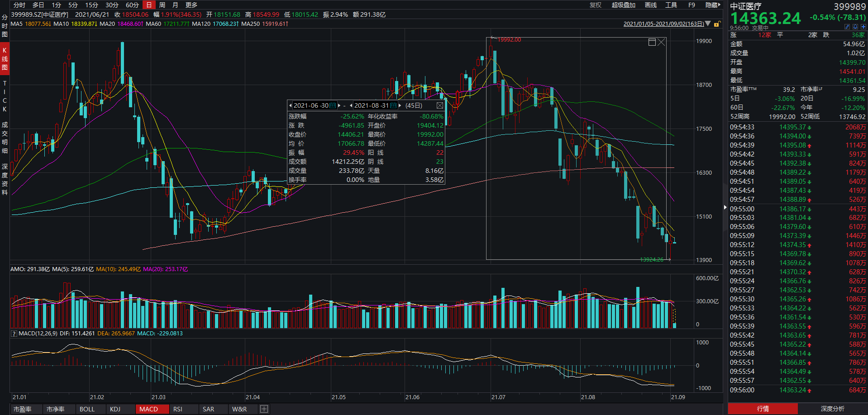Close the chart selection box

(661, 42)
